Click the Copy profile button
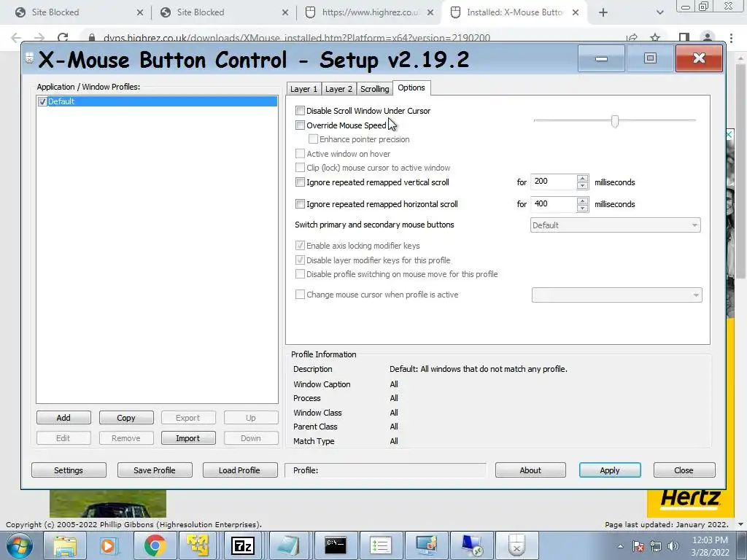The height and width of the screenshot is (560, 747). pos(126,418)
